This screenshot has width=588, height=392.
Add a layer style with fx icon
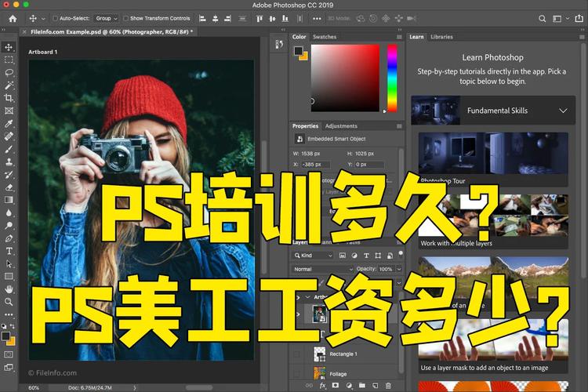click(322, 386)
